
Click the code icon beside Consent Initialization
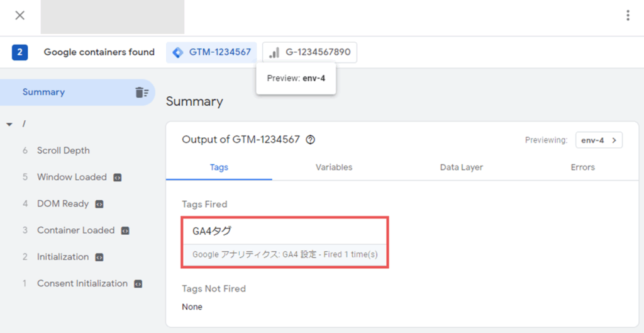(x=138, y=284)
